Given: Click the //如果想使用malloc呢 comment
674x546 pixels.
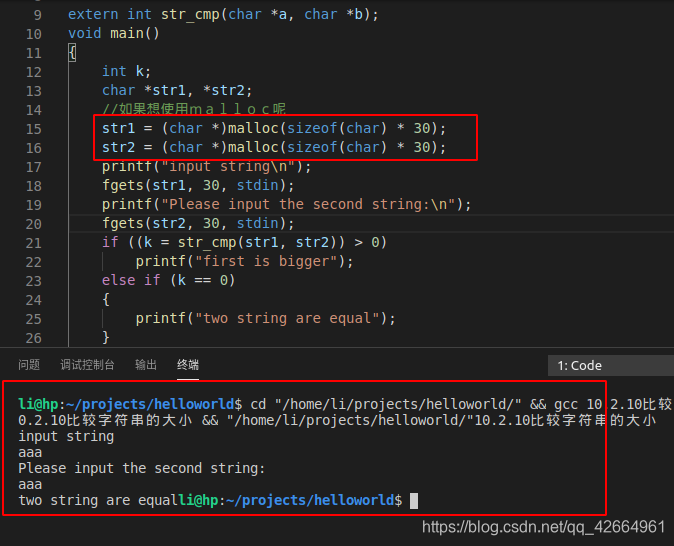Looking at the screenshot, I should pyautogui.click(x=194, y=109).
